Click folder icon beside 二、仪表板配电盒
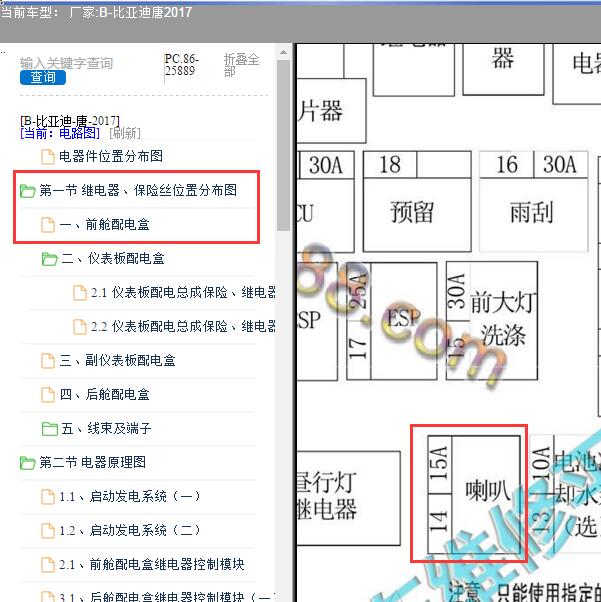 click(x=50, y=259)
